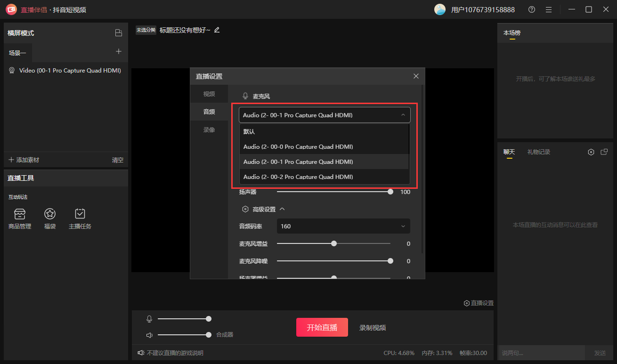Click 添加素材 button

[x=24, y=160]
